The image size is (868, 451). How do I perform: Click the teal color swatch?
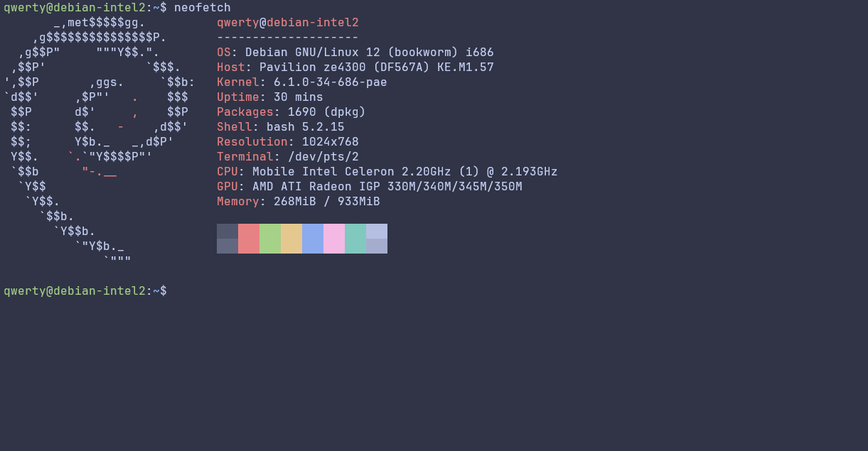(355, 239)
